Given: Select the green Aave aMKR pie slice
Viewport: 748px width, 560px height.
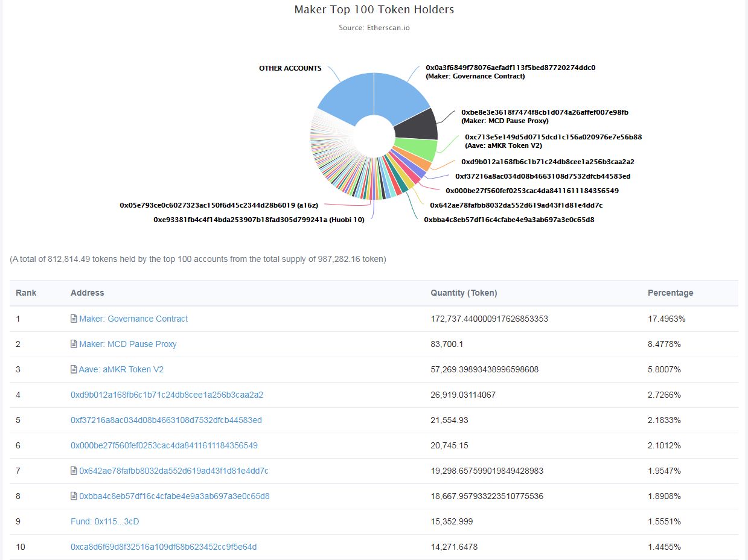Looking at the screenshot, I should (415, 150).
